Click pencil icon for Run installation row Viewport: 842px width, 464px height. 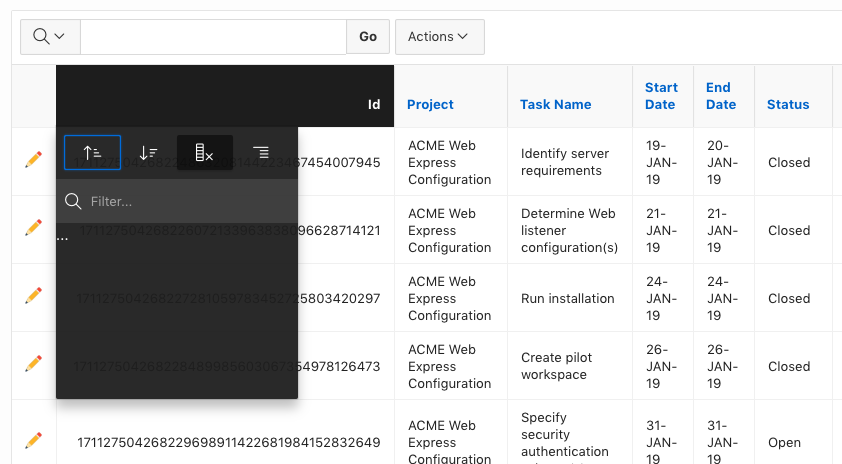[x=34, y=295]
